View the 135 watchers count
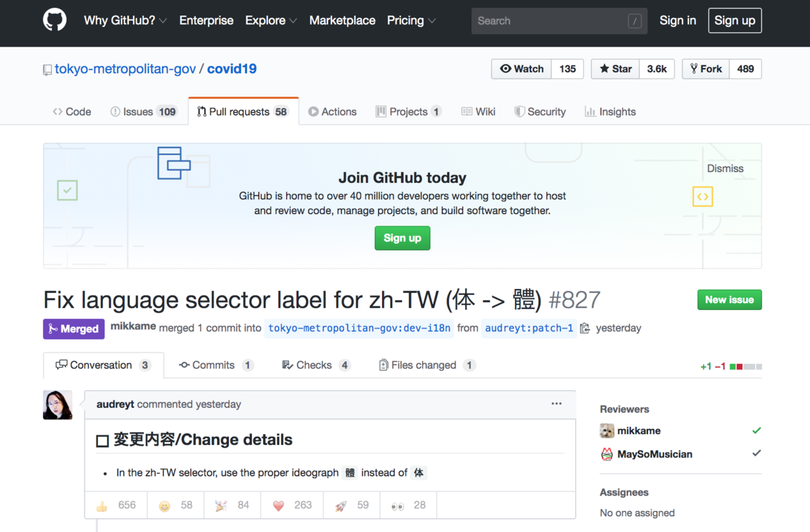The width and height of the screenshot is (810, 532). [568, 69]
